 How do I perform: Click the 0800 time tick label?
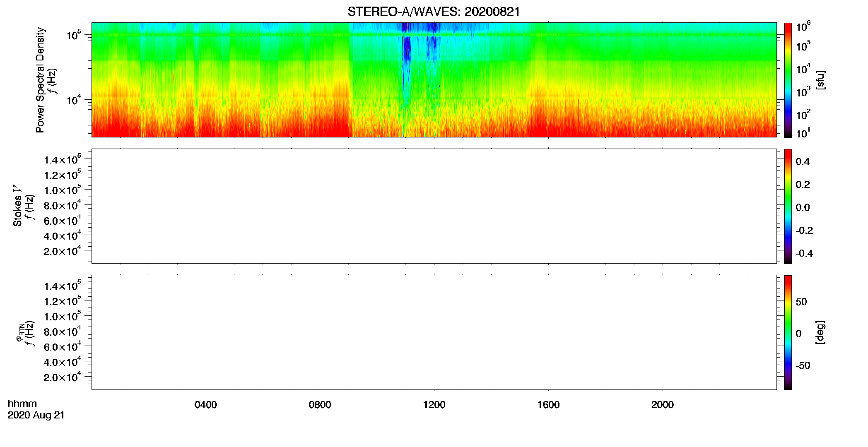click(x=320, y=405)
